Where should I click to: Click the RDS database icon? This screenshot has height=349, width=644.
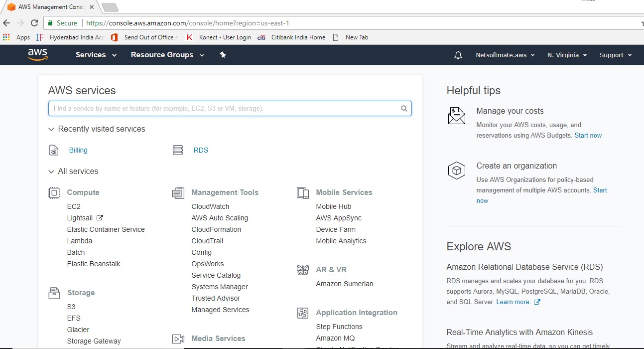click(178, 150)
